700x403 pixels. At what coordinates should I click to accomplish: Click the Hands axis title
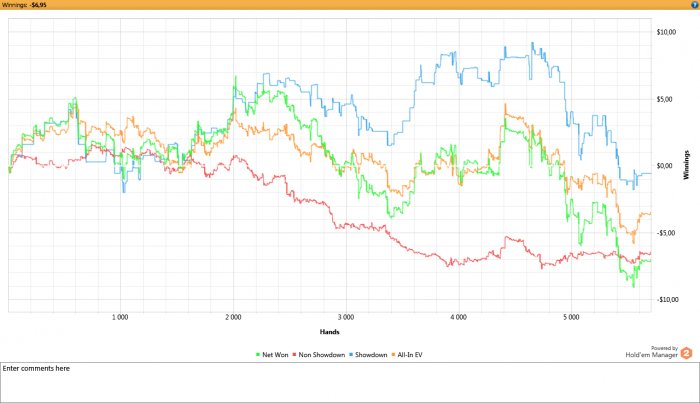329,332
